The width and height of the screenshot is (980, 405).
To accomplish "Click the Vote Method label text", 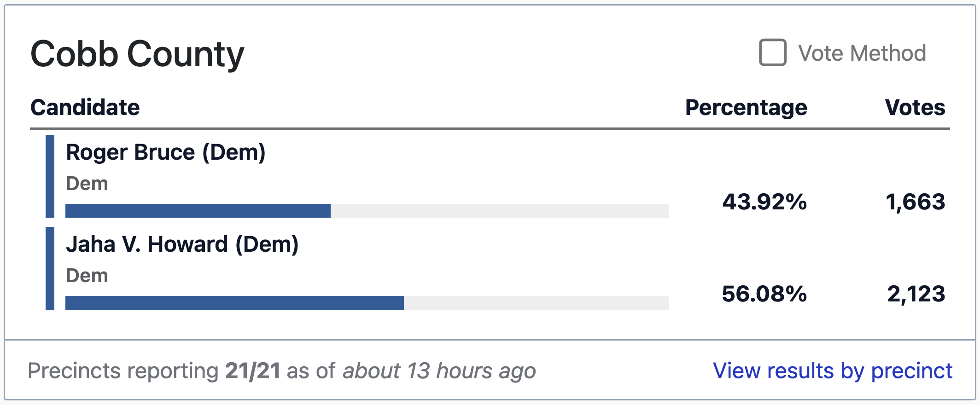I will [x=862, y=53].
